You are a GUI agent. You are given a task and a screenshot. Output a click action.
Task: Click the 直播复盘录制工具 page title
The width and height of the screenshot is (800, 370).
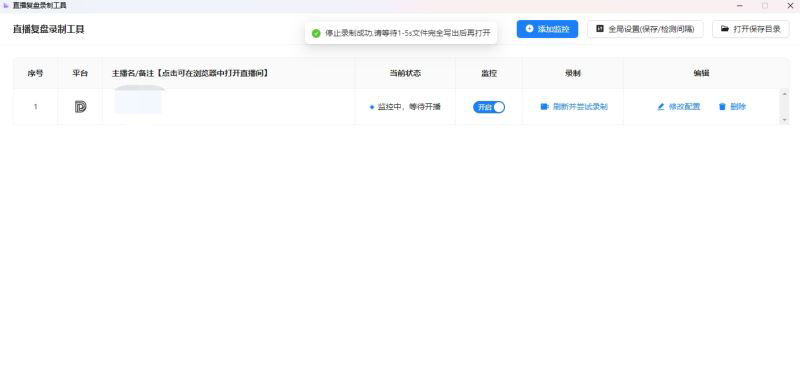48,29
